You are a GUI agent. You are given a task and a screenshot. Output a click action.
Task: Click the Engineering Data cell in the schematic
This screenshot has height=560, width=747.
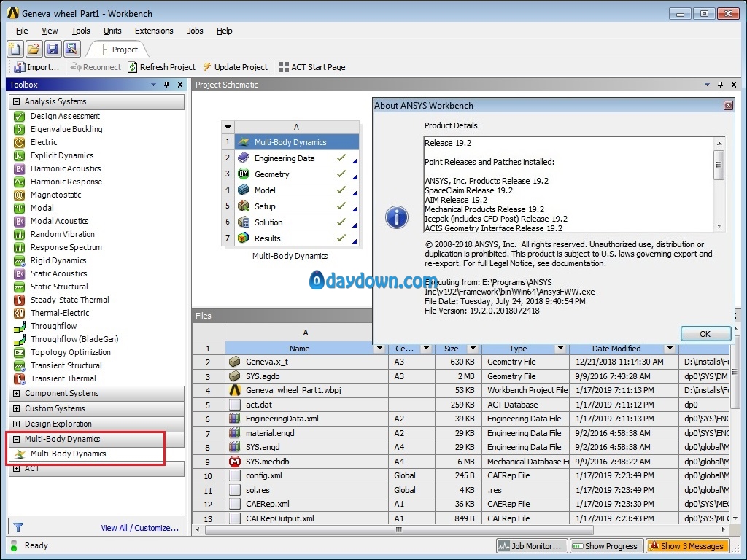296,158
